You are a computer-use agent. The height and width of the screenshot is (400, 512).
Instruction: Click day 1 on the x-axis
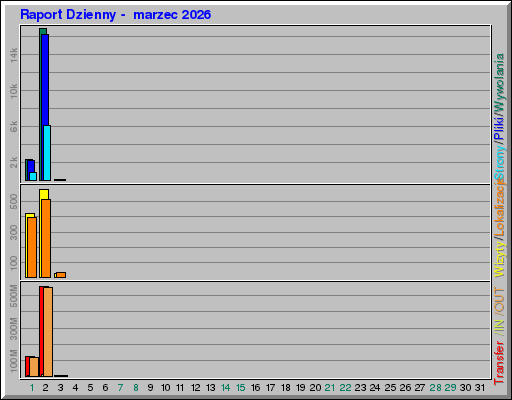tap(32, 388)
